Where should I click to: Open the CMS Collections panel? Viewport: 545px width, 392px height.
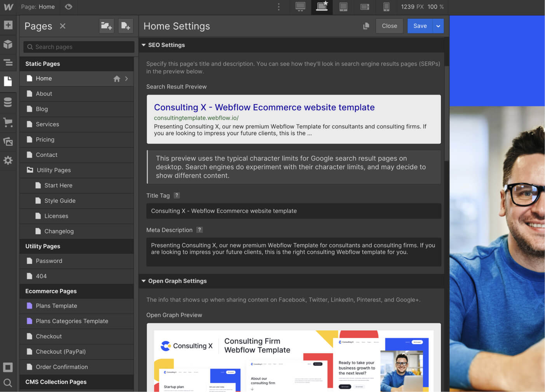[8, 102]
